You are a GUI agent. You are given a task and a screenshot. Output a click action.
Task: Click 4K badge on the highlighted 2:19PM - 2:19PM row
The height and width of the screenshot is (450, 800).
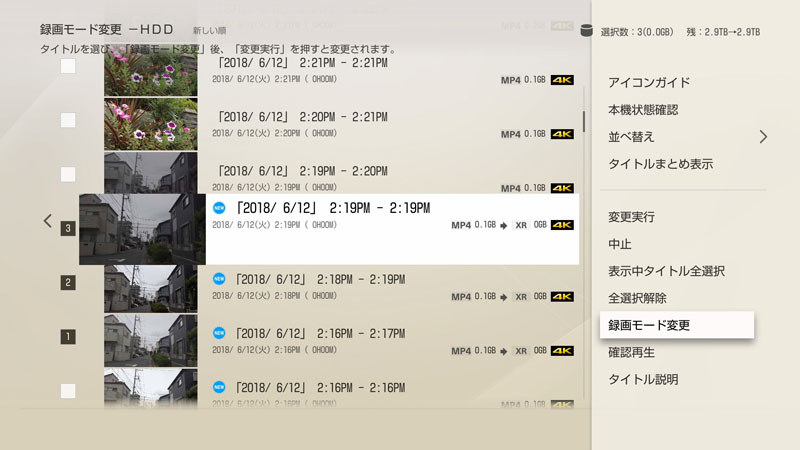pyautogui.click(x=562, y=225)
